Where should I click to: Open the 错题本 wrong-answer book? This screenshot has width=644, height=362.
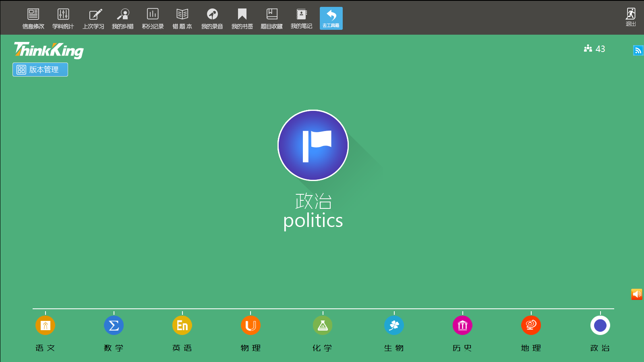(x=182, y=19)
